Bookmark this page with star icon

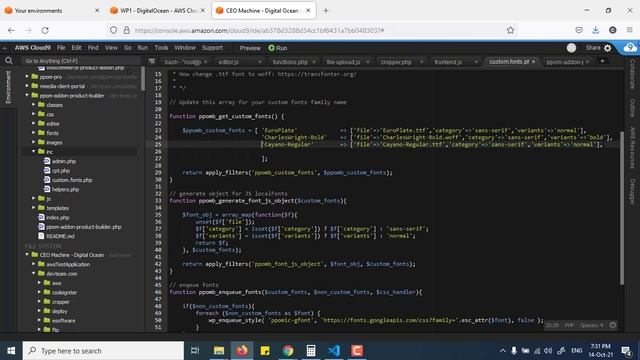(x=510, y=30)
